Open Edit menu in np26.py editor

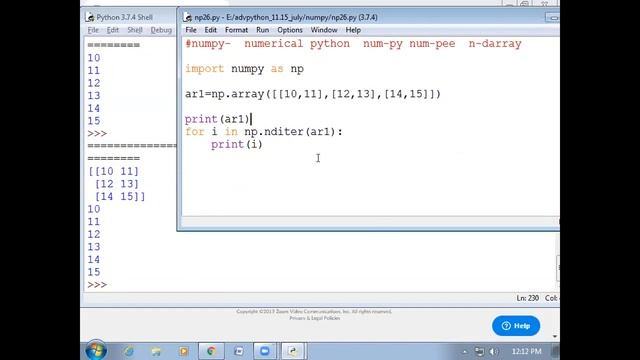tap(210, 30)
